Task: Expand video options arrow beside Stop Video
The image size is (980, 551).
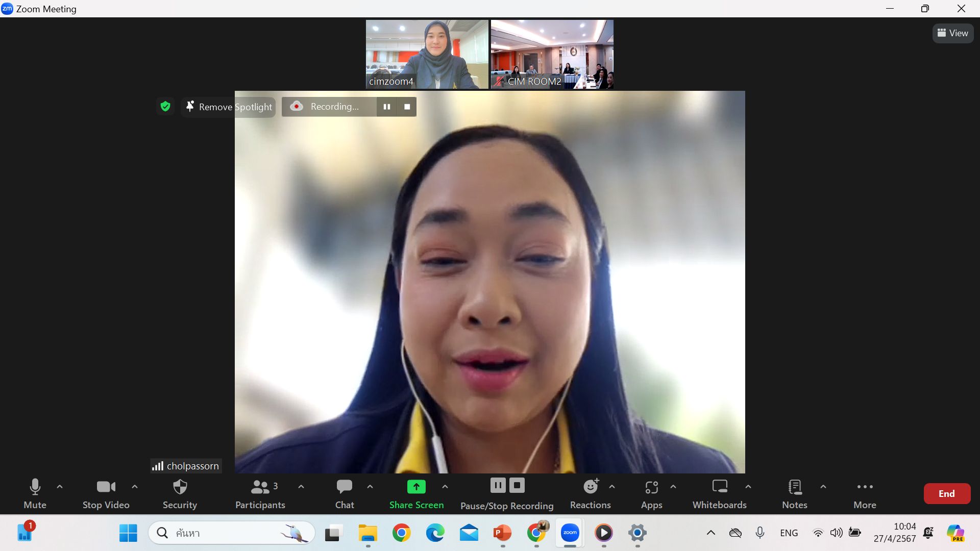Action: (x=135, y=487)
